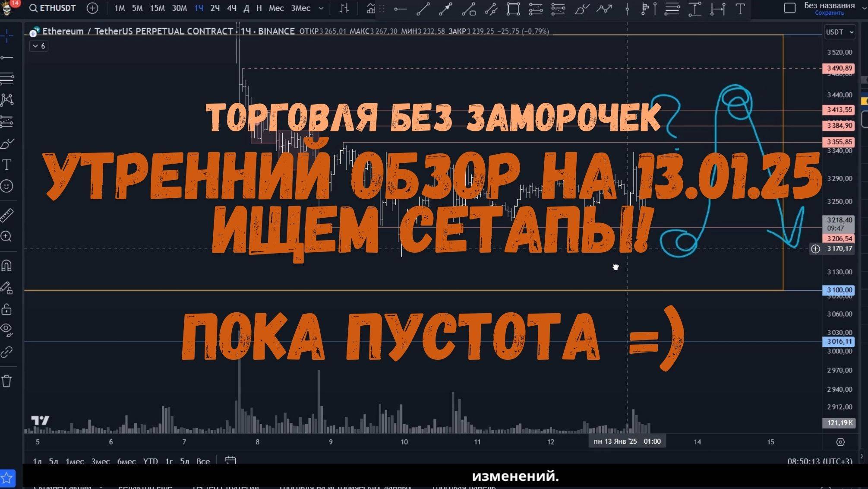Image resolution: width=868 pixels, height=489 pixels.
Task: Switch chart to daily Д timeframe
Action: (x=246, y=8)
